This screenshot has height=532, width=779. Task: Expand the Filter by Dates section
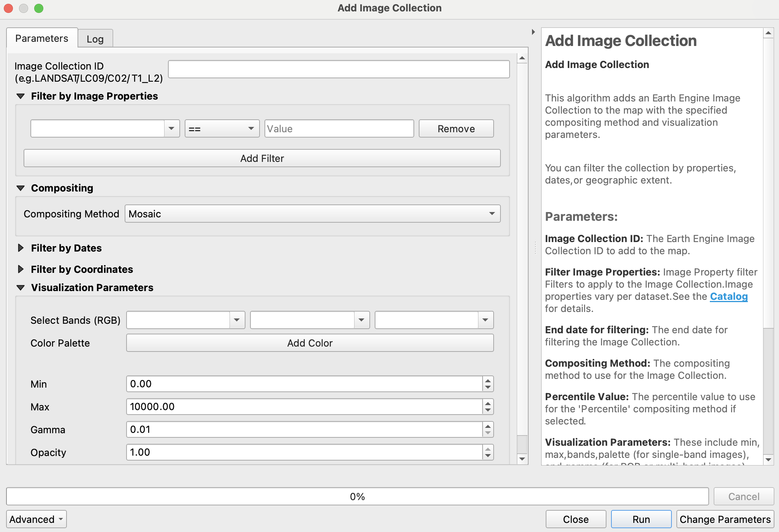(21, 248)
